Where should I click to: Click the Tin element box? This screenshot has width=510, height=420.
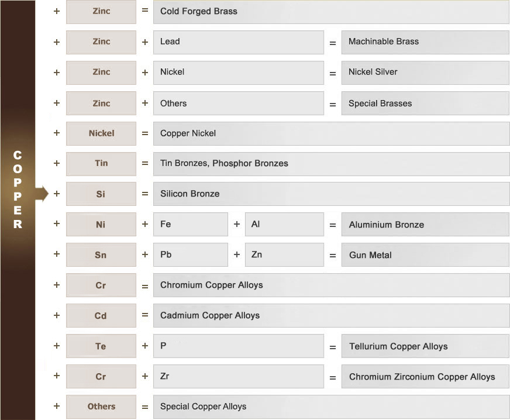(101, 164)
